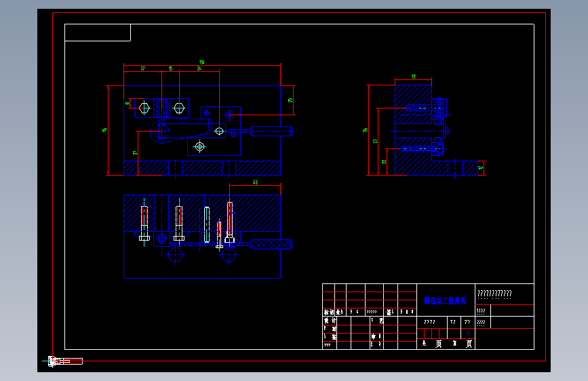
Task: Select the green dimension 11 above the side view
Action: 413,77
